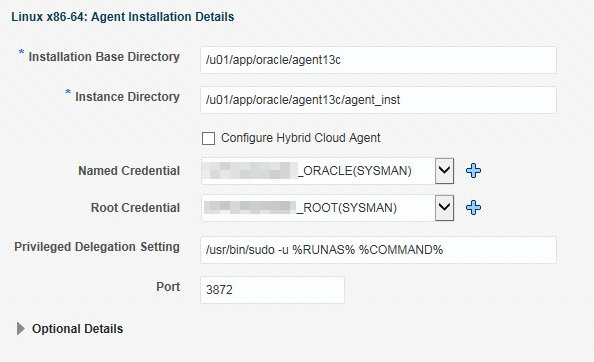Add a new Root Credential via plus icon
The height and width of the screenshot is (362, 594).
point(473,208)
